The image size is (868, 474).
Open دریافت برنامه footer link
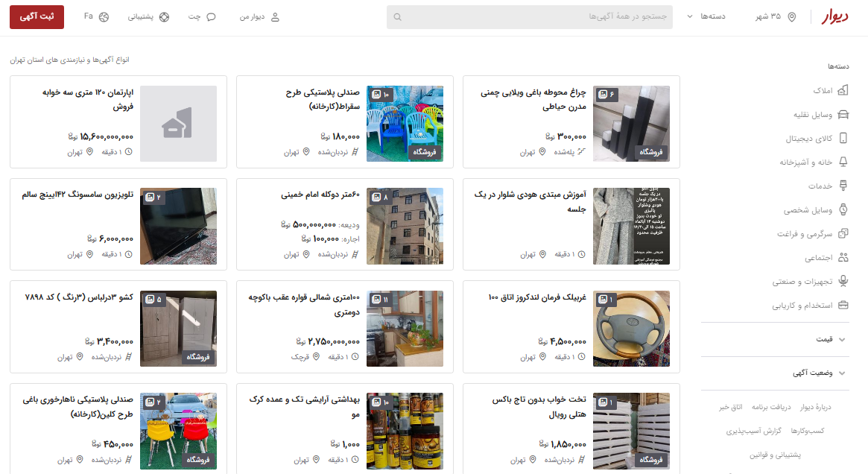pyautogui.click(x=771, y=407)
